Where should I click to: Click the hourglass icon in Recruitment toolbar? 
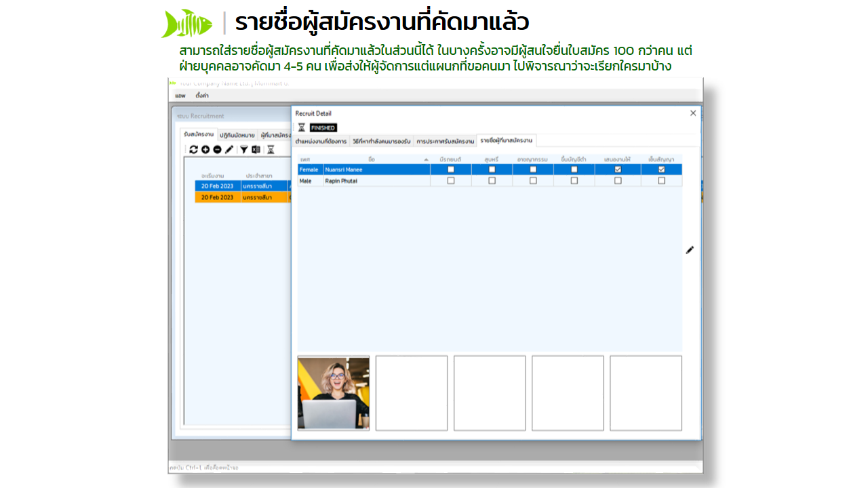pos(271,149)
